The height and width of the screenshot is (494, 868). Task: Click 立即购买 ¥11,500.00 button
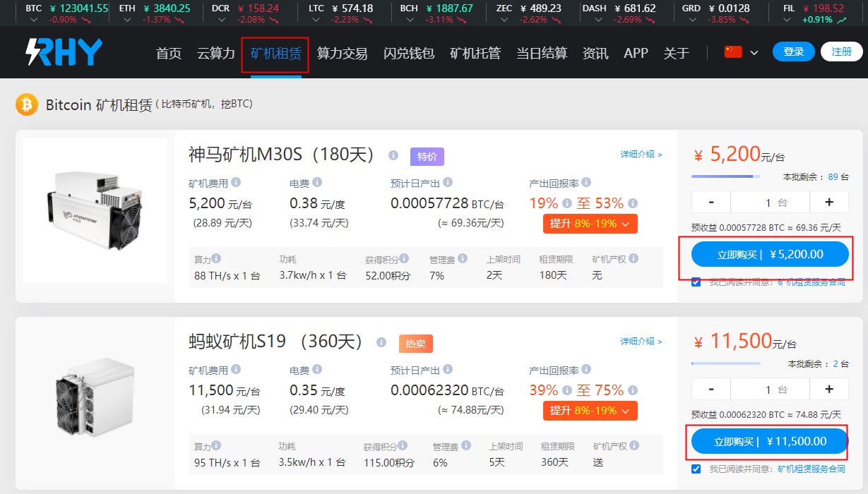coord(770,441)
